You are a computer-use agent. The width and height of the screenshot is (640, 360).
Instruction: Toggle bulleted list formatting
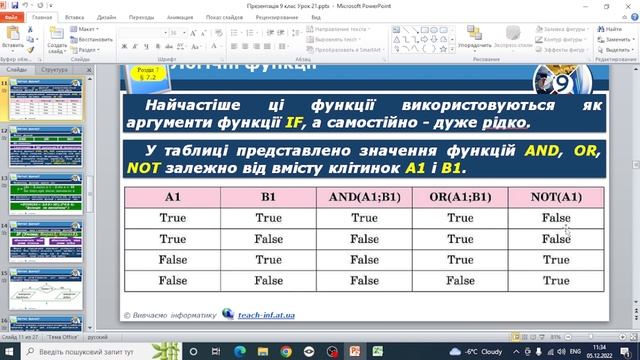point(235,33)
